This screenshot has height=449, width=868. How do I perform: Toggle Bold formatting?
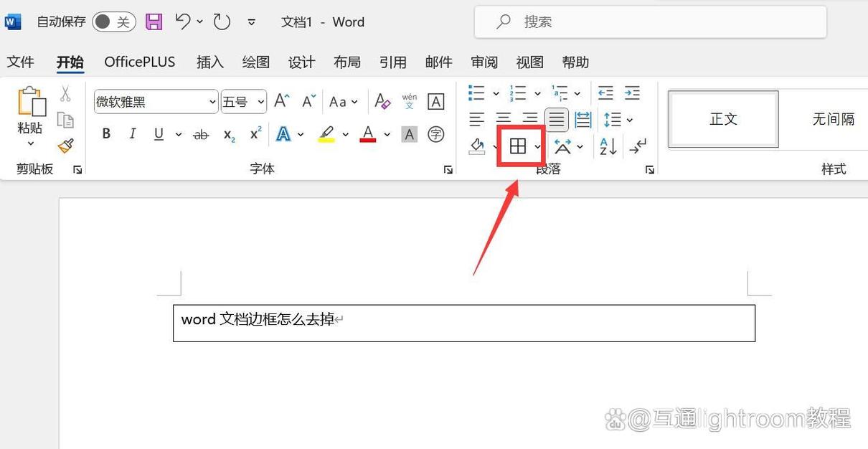(x=106, y=134)
